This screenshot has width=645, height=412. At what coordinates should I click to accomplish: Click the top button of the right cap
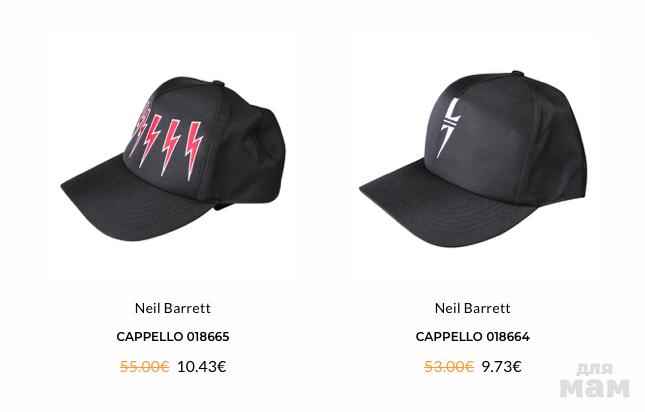(517, 73)
